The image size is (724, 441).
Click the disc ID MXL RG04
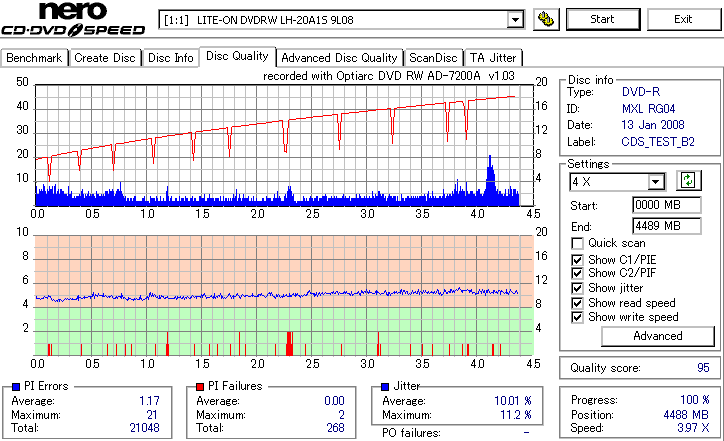click(648, 109)
